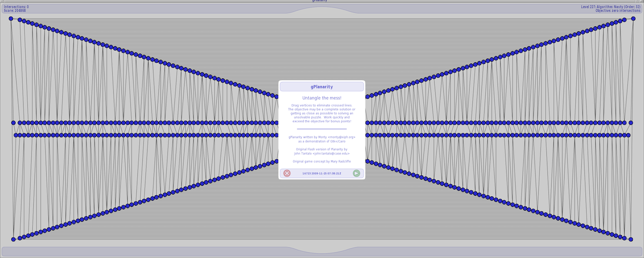Pick the leftmost vertex of the upper middle row
This screenshot has height=258, width=644.
coord(13,123)
